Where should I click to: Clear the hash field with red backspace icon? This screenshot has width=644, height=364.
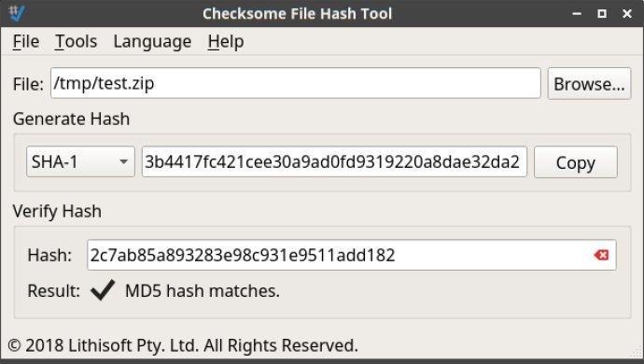(x=601, y=255)
